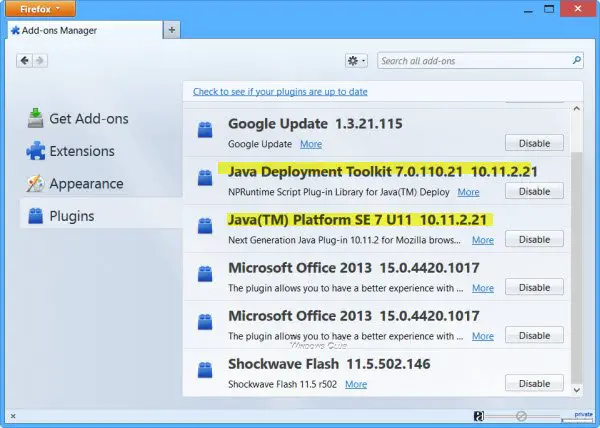Open More link for Shockwave Flash
This screenshot has height=428, width=600.
tap(356, 384)
